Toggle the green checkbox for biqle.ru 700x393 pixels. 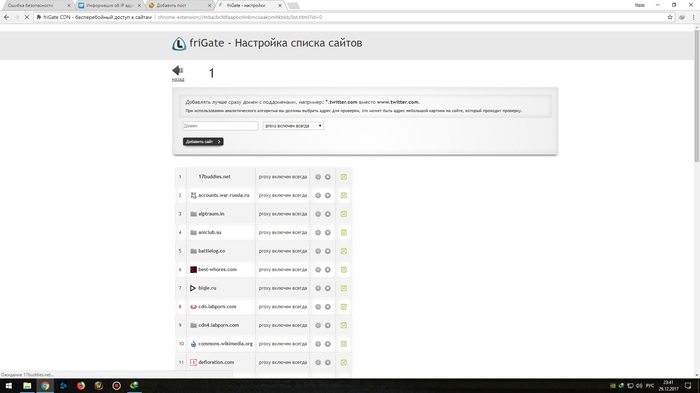tap(344, 288)
